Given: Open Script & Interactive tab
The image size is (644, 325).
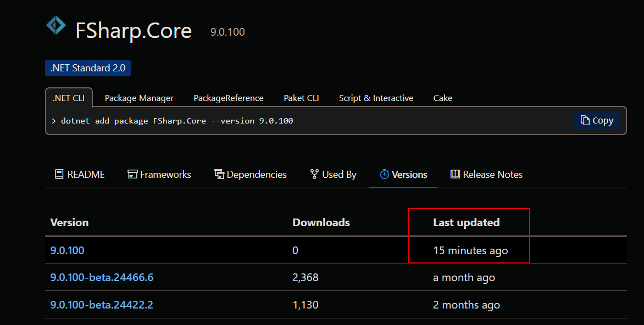Looking at the screenshot, I should [x=376, y=98].
